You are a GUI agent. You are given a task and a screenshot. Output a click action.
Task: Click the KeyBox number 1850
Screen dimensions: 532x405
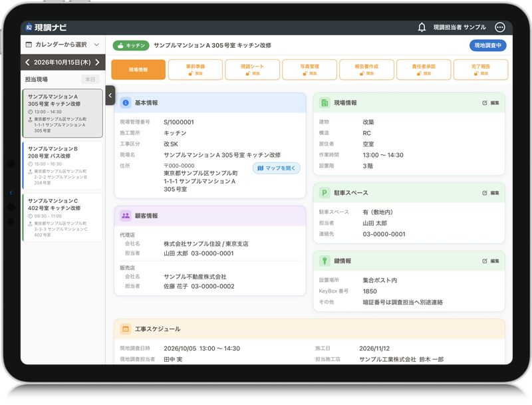tap(370, 291)
